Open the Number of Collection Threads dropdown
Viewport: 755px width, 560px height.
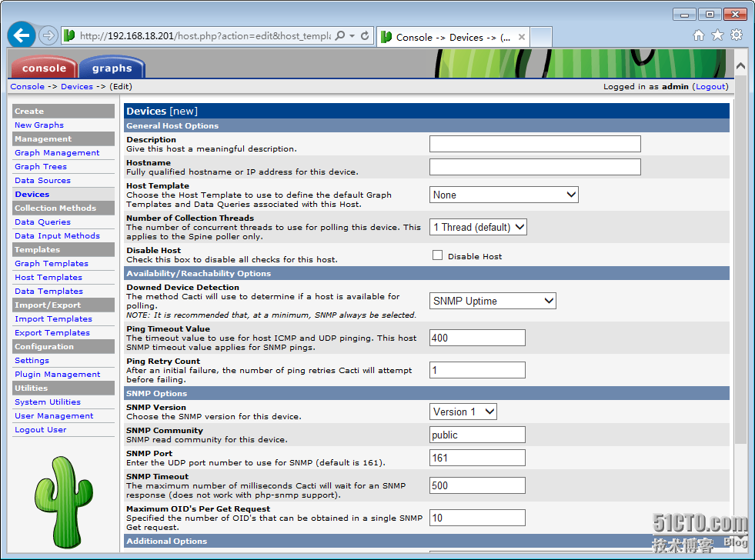pyautogui.click(x=478, y=227)
